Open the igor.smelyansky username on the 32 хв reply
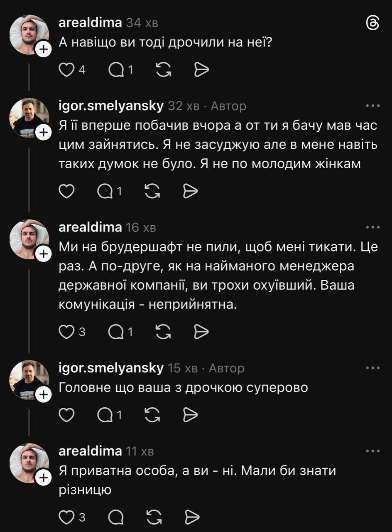The image size is (392, 532). pos(111,106)
